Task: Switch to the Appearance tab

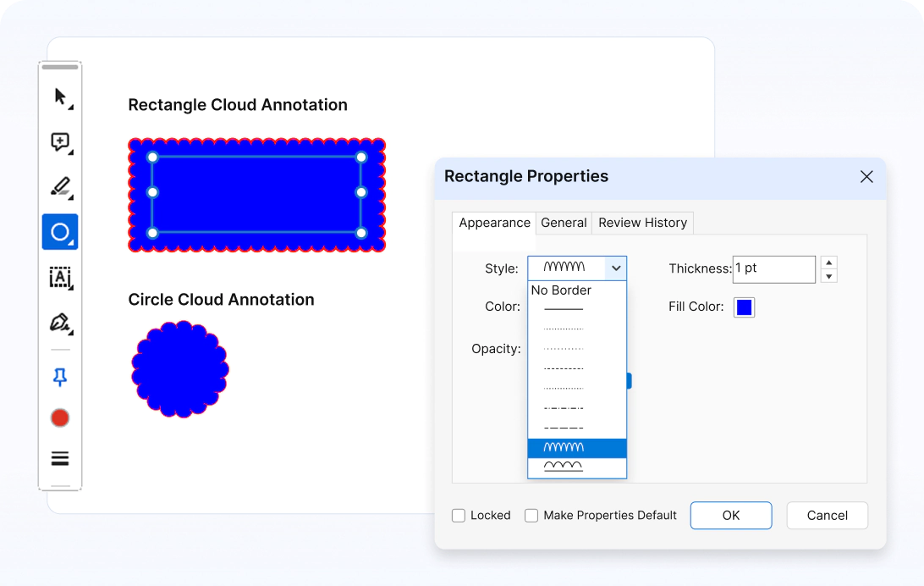Action: 494,223
